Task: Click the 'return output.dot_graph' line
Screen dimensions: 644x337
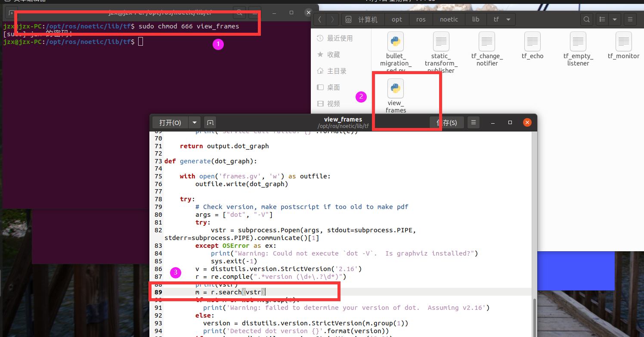Action: point(224,146)
